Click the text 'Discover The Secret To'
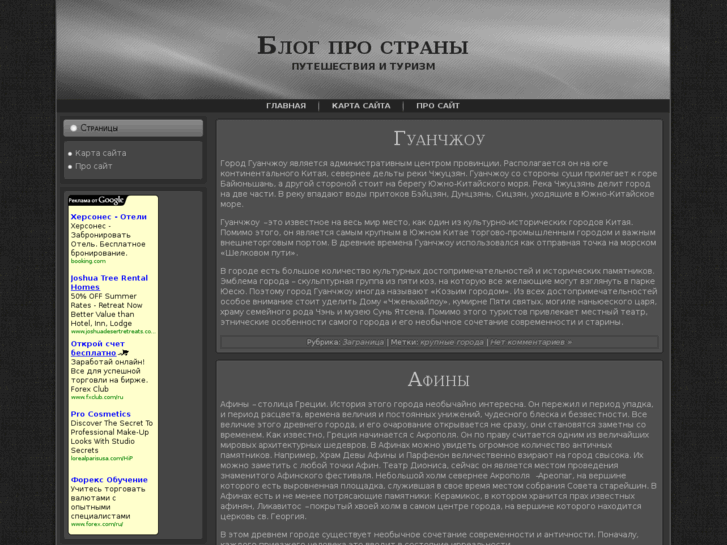 point(112,423)
